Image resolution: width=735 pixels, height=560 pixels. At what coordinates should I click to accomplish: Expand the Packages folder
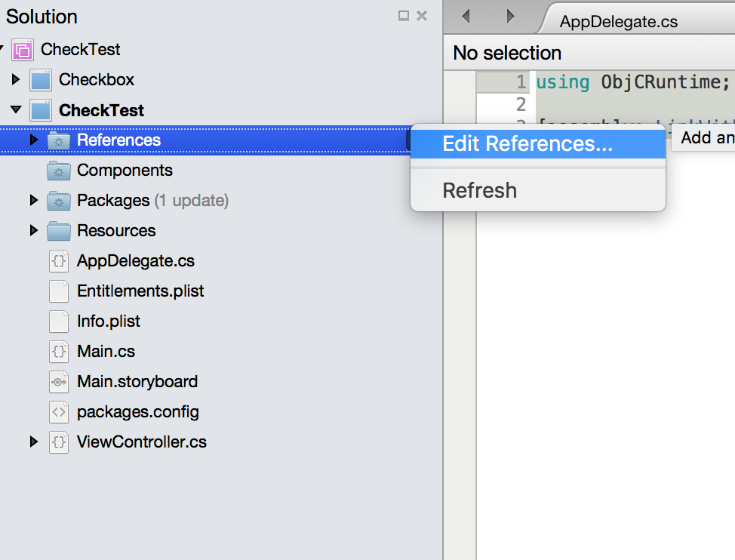coord(33,200)
